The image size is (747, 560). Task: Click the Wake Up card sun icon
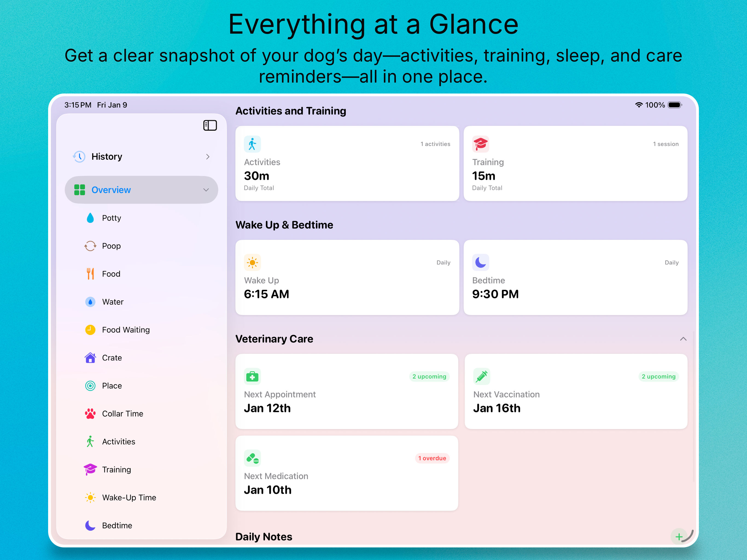(x=252, y=262)
